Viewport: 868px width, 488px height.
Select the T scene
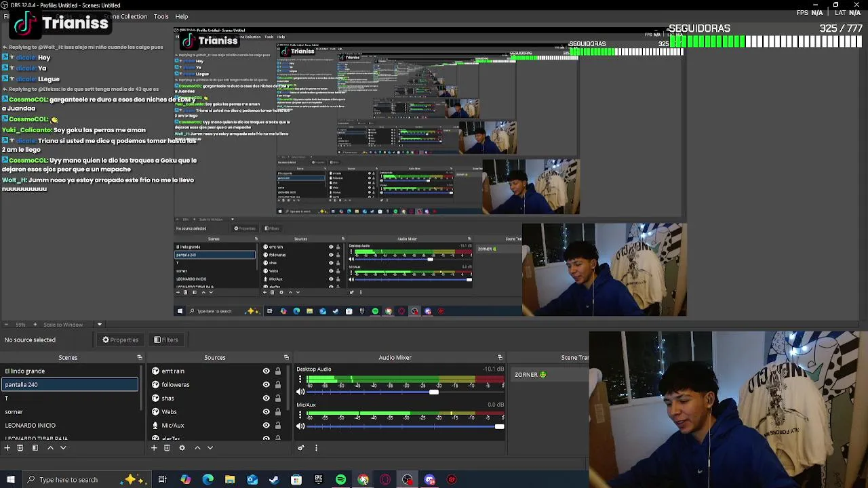tap(69, 398)
